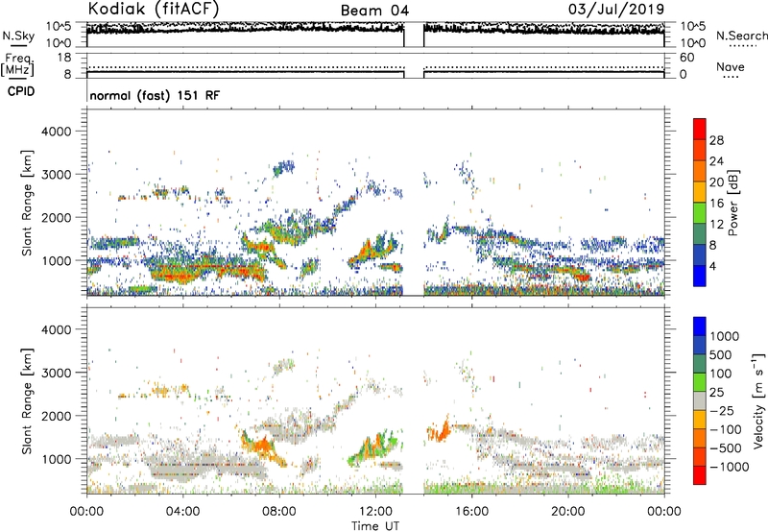
Task: Click the 'Nave' legend label
Action: 731,66
